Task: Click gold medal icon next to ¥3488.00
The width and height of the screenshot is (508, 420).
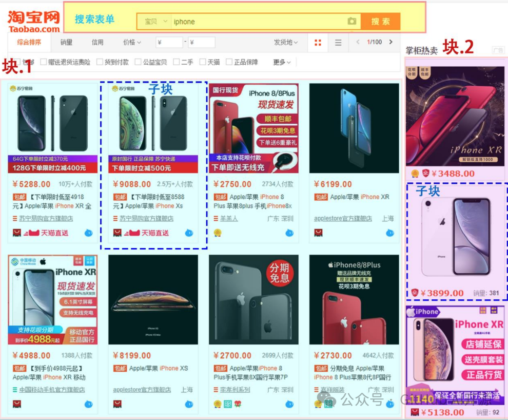Action: point(415,174)
